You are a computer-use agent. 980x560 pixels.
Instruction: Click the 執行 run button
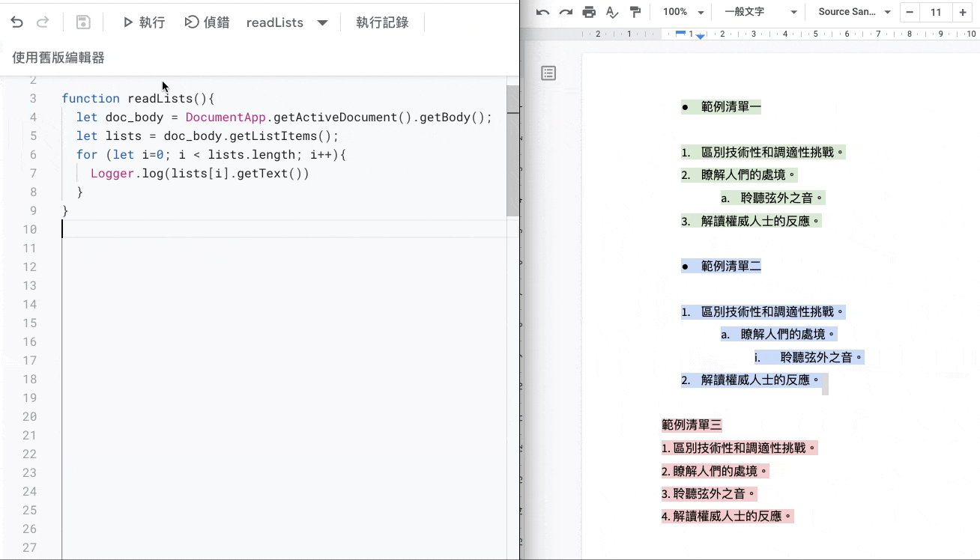144,22
